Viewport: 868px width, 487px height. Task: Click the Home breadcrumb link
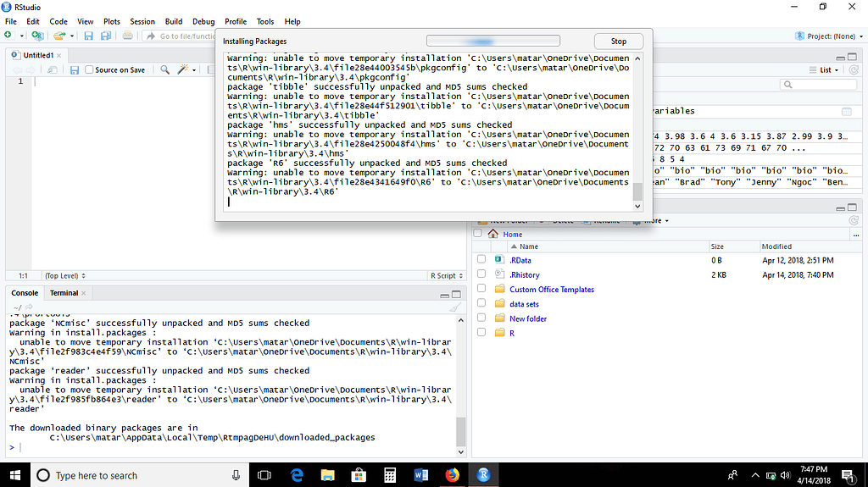513,234
